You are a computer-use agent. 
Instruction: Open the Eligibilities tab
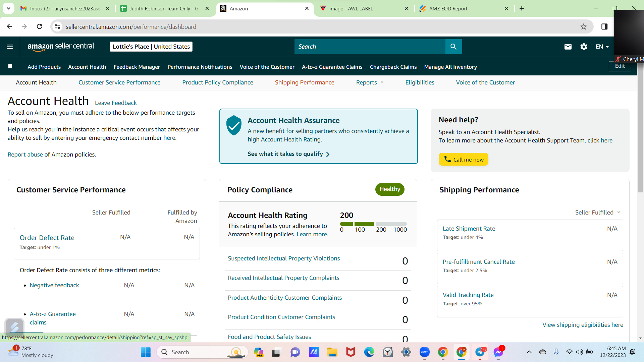[x=420, y=82]
